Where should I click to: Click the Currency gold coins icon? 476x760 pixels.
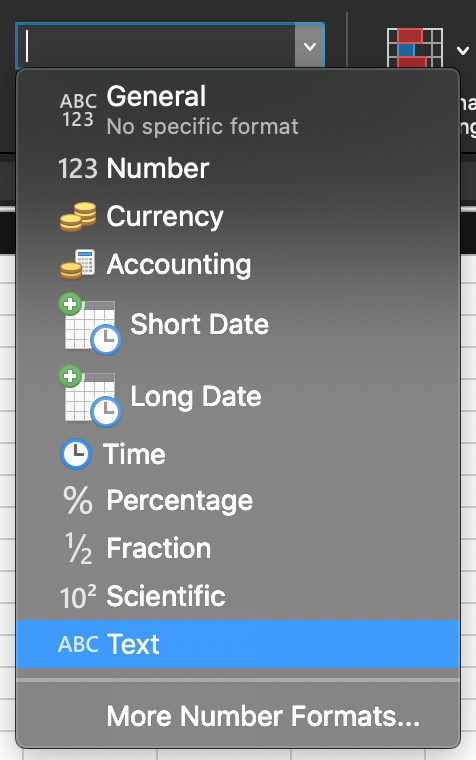(x=78, y=217)
